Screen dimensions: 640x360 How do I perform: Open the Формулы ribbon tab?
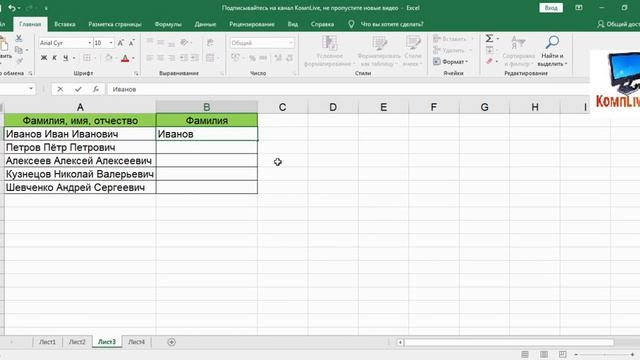click(x=168, y=24)
